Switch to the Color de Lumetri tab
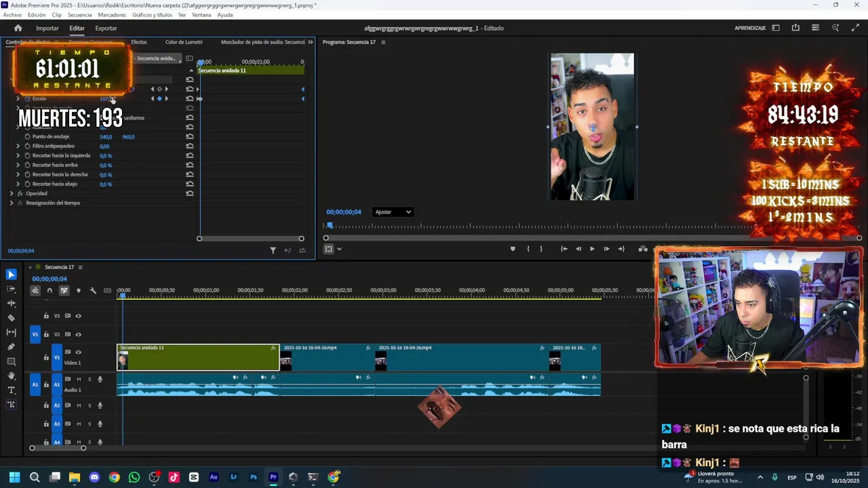868x488 pixels. click(x=184, y=42)
